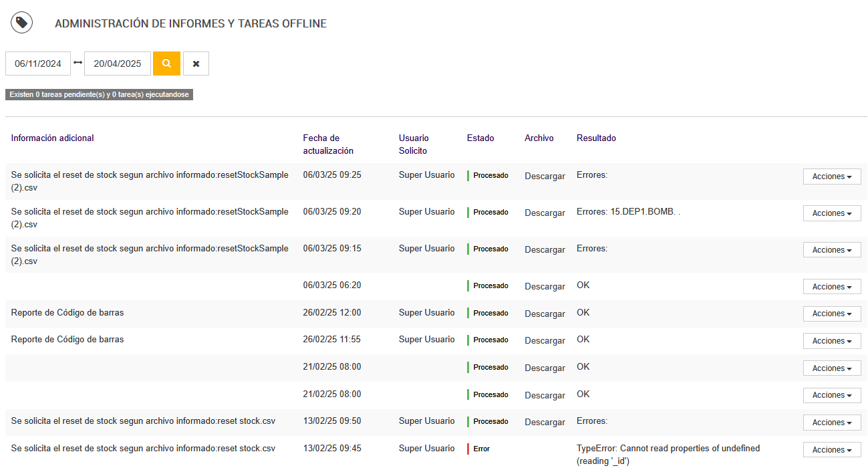Viewport: 868px width, 472px height.
Task: Open Acciones for the 06/03/25 06:20 task
Action: click(831, 287)
